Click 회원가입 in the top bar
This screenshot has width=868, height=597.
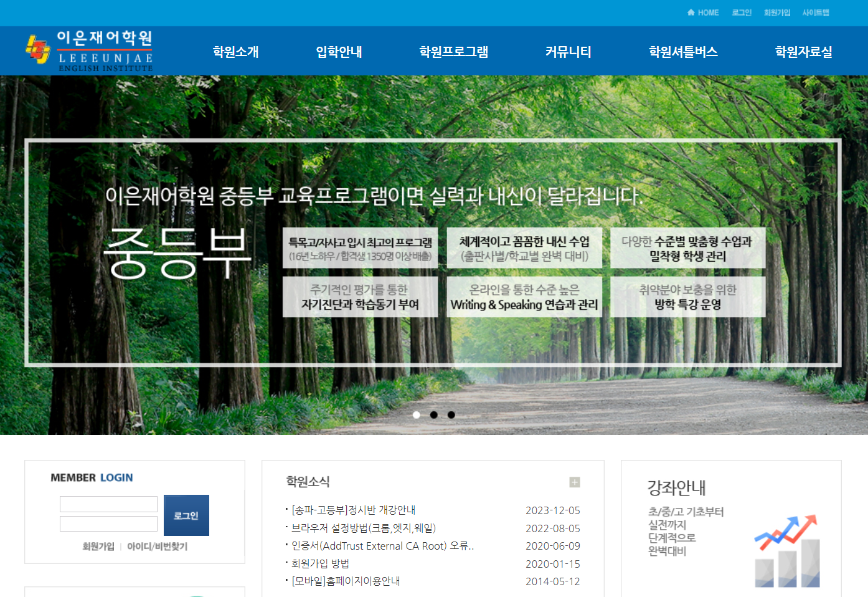776,12
